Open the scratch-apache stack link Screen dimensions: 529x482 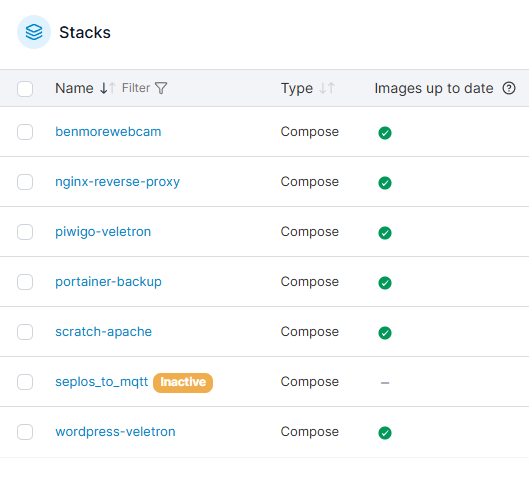point(104,332)
